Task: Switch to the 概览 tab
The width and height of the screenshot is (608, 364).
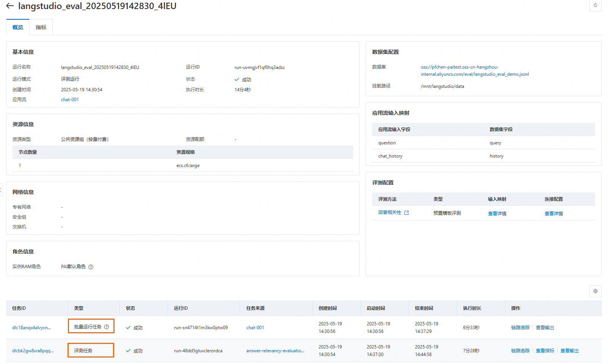Action: (x=18, y=27)
